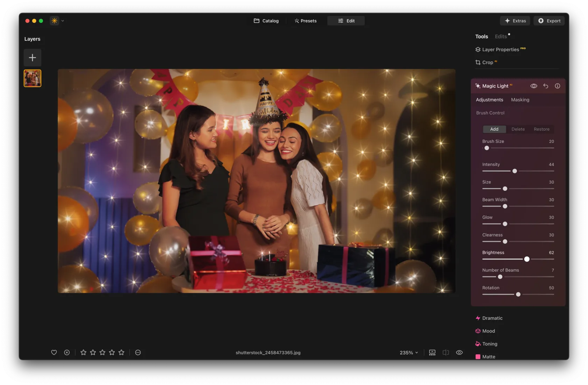This screenshot has width=588, height=385.
Task: Open the filmstrip view icon
Action: pyautogui.click(x=432, y=352)
